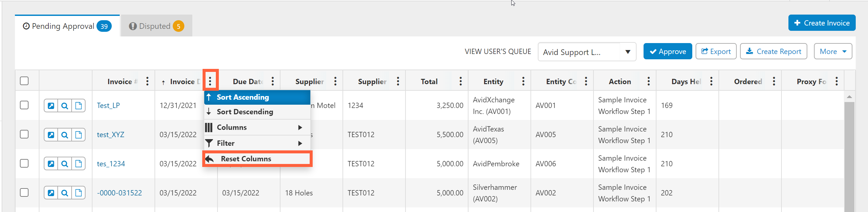Click the Export button

point(716,51)
